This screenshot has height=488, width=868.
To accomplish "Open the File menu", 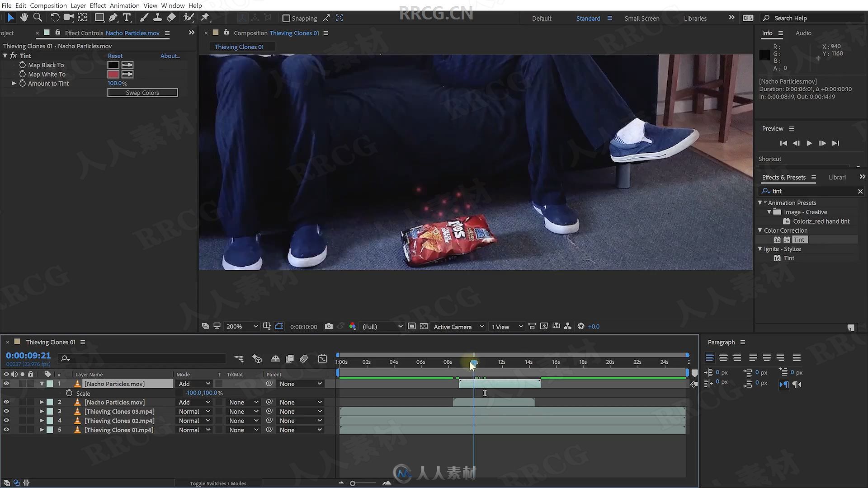I will (x=6, y=5).
